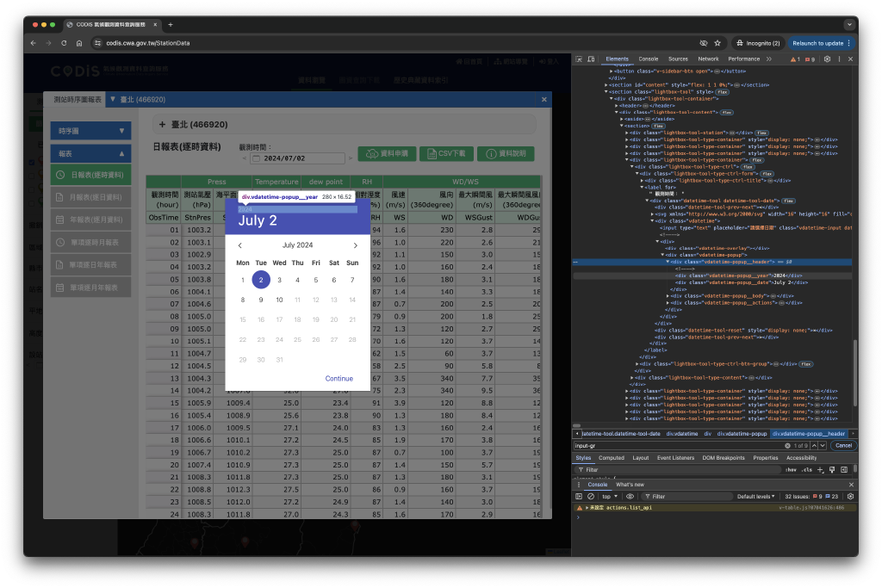
Task: Switch to the Console panel tab
Action: point(649,59)
